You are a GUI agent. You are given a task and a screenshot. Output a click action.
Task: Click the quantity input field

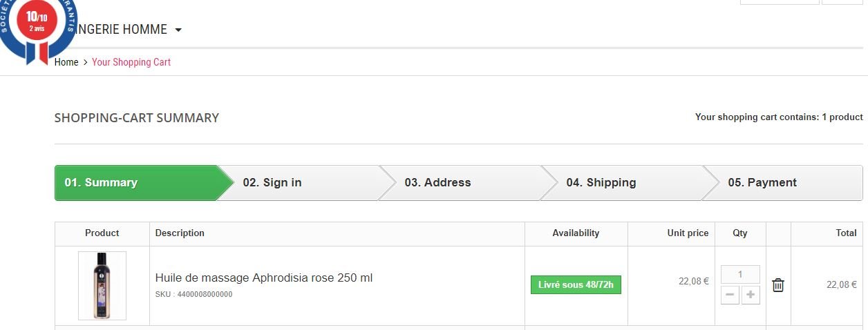pyautogui.click(x=740, y=275)
